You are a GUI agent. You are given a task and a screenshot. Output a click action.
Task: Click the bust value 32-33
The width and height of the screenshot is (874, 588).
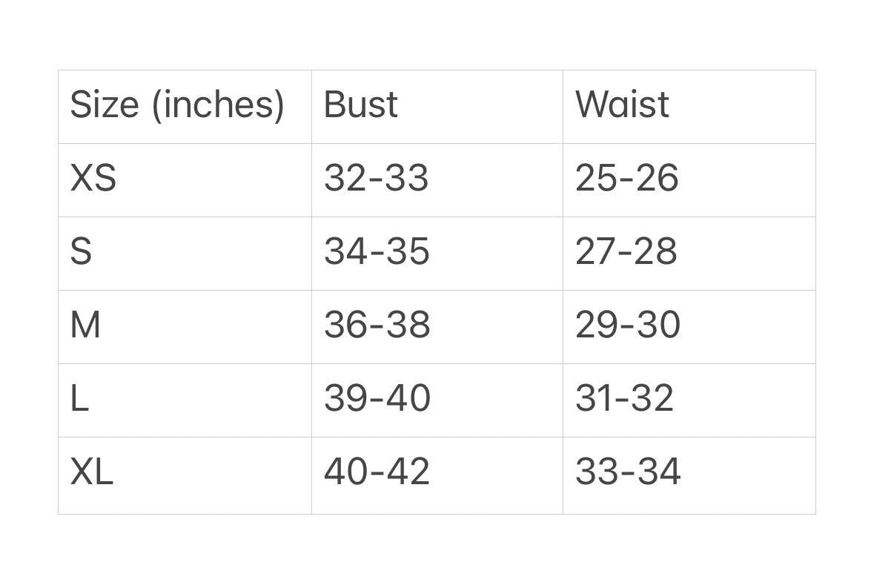tap(376, 179)
